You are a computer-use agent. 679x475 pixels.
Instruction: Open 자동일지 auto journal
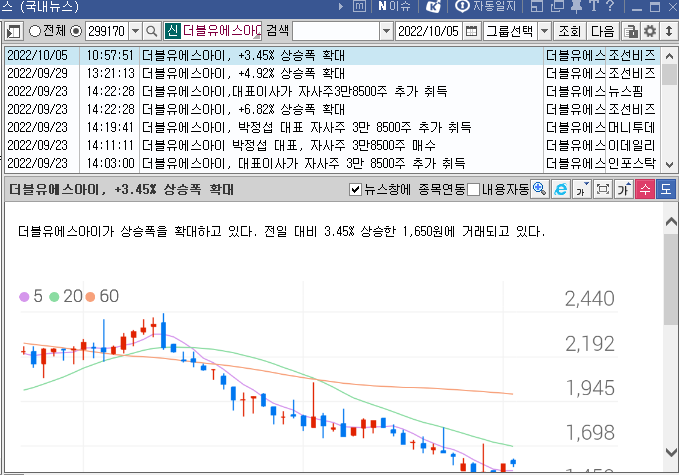coord(486,6)
